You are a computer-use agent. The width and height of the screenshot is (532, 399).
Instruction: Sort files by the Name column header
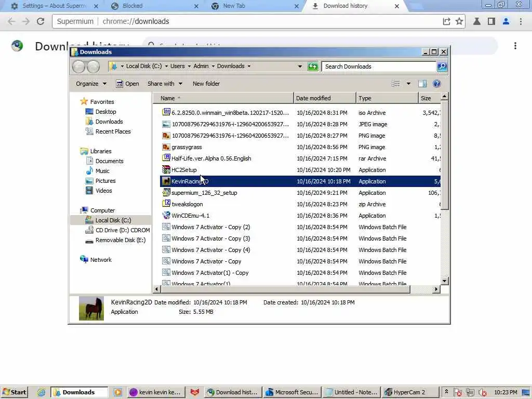[223, 98]
